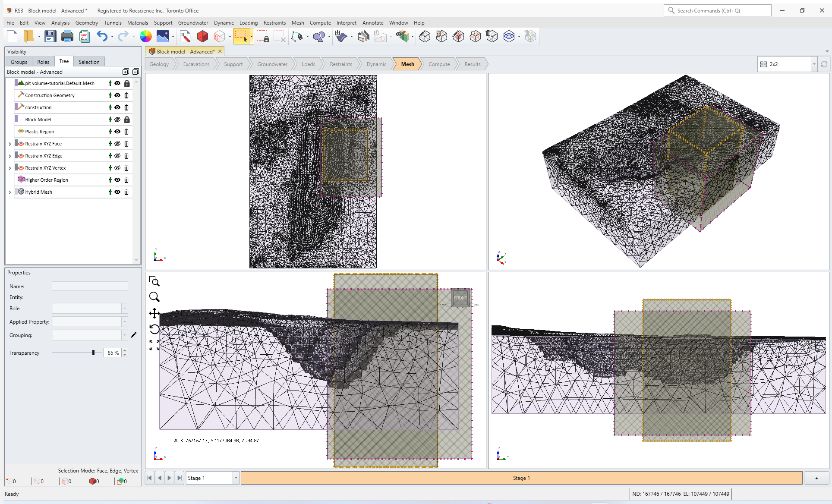This screenshot has height=504, width=832.
Task: Toggle visibility of Block Model layer
Action: (118, 120)
